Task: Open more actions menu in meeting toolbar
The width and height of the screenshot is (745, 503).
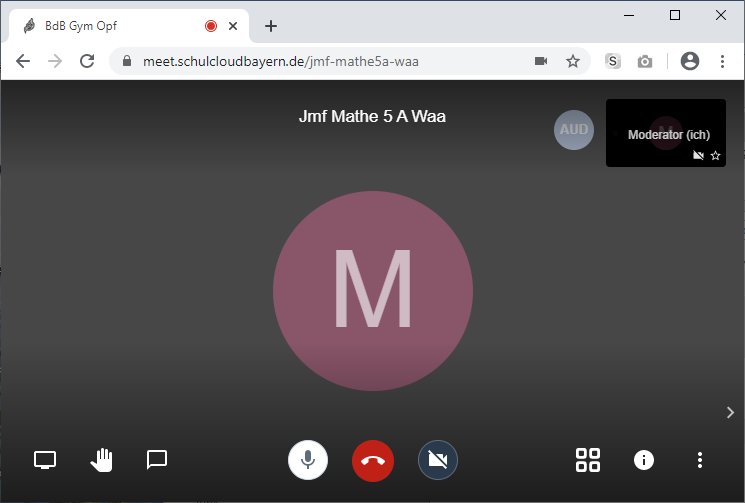Action: [x=700, y=460]
